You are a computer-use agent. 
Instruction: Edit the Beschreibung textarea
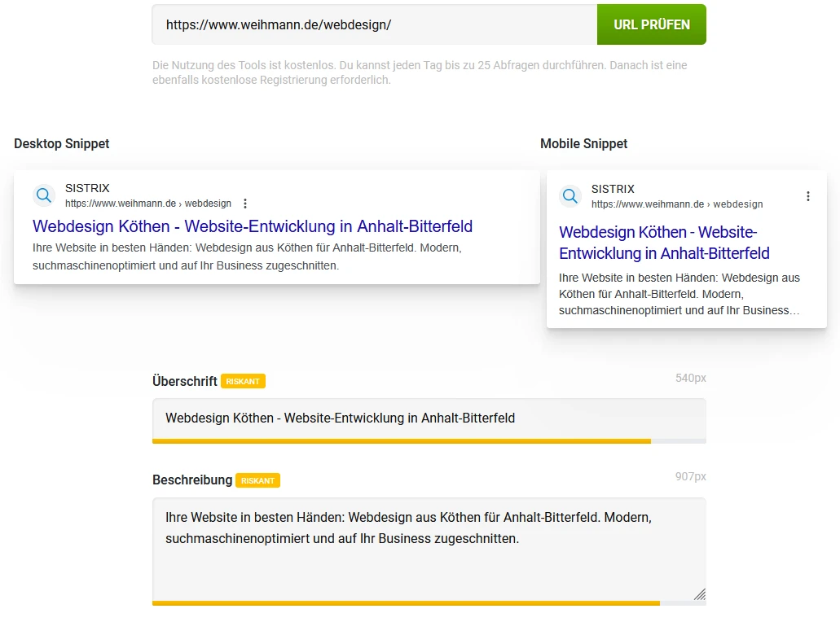pyautogui.click(x=429, y=550)
